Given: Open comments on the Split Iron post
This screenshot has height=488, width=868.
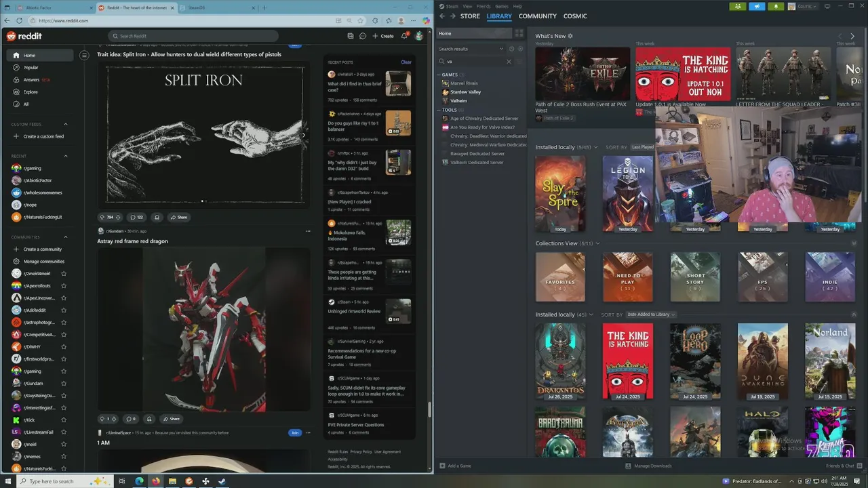Looking at the screenshot, I should tap(136, 217).
